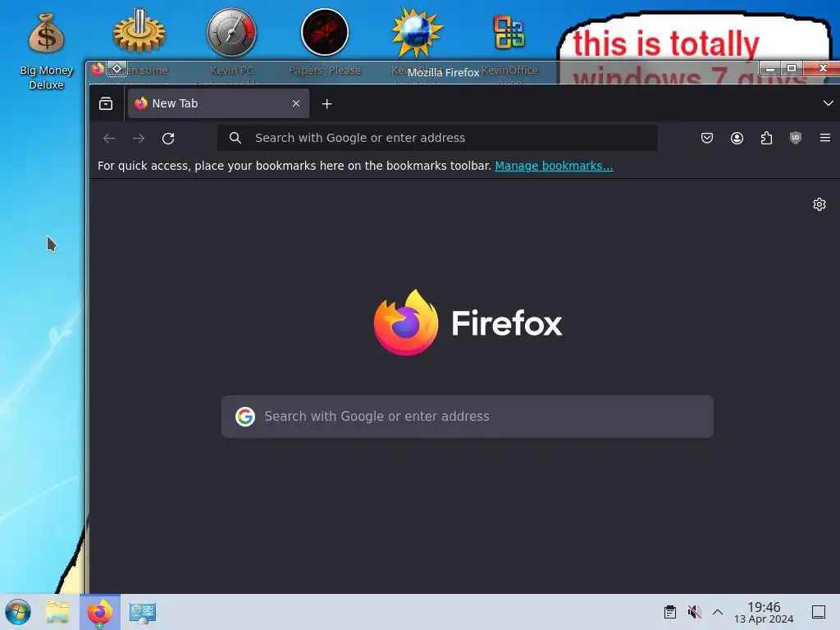The image size is (840, 630).
Task: Expand the list all tabs chevron
Action: (x=829, y=103)
